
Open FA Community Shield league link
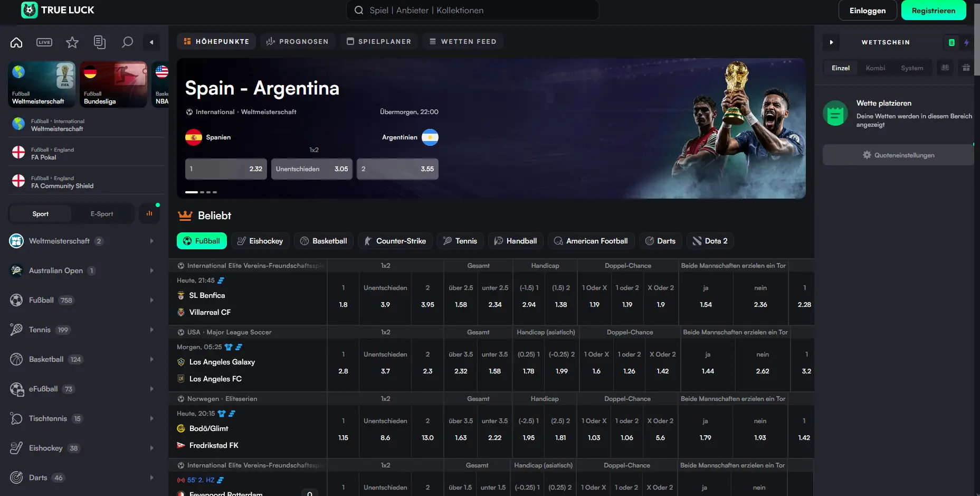86,182
